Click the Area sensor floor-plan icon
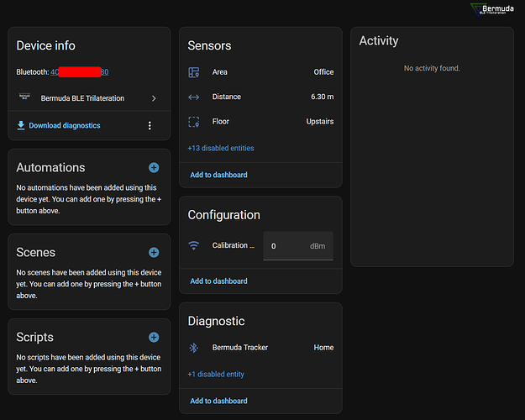The height and width of the screenshot is (420, 525). point(194,72)
